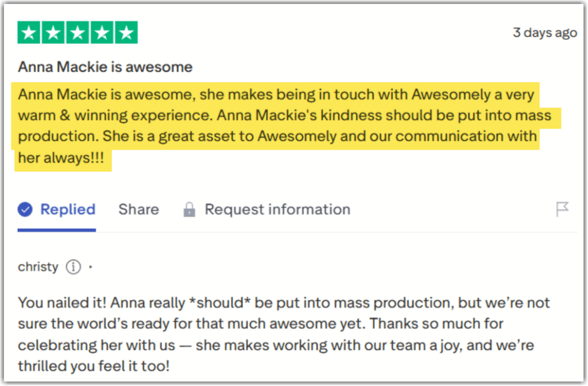Image resolution: width=588 pixels, height=386 pixels.
Task: Click the fifth green rating star
Action: pos(126,33)
